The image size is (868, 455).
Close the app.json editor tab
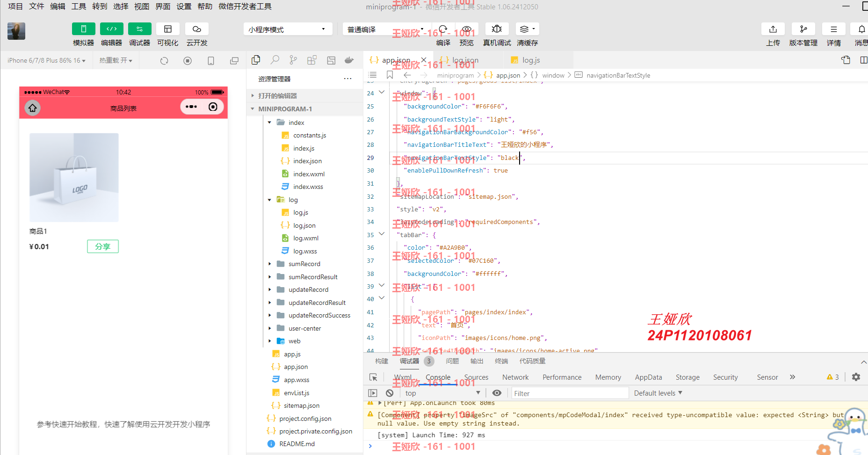[x=423, y=60]
